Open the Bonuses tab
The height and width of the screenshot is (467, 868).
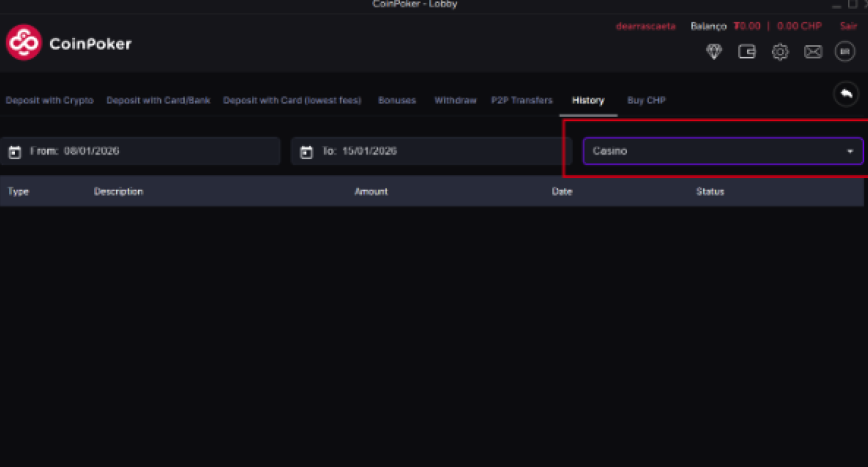point(397,101)
